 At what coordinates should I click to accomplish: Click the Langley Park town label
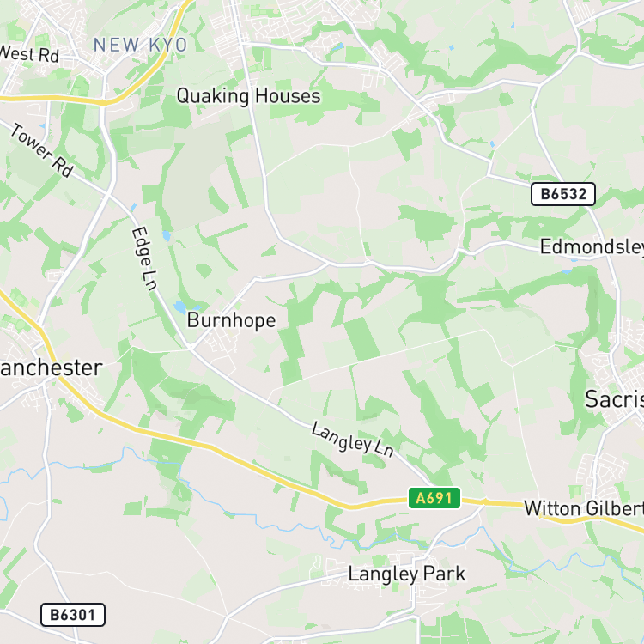point(407,574)
